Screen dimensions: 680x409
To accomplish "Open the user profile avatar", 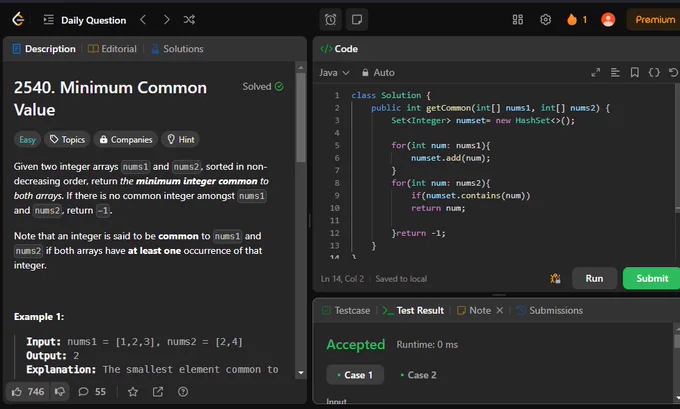I will click(608, 20).
